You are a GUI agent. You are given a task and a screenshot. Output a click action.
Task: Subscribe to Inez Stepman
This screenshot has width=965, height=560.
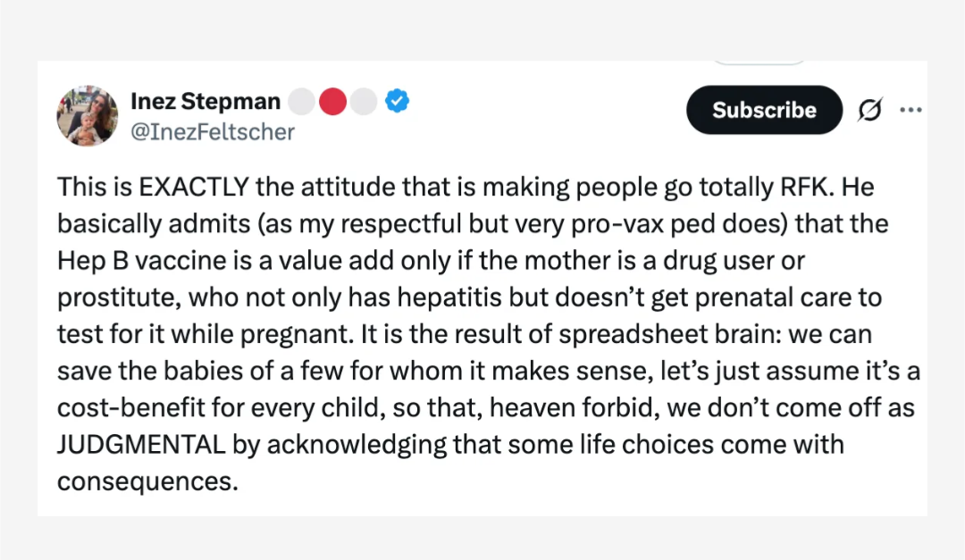point(764,110)
